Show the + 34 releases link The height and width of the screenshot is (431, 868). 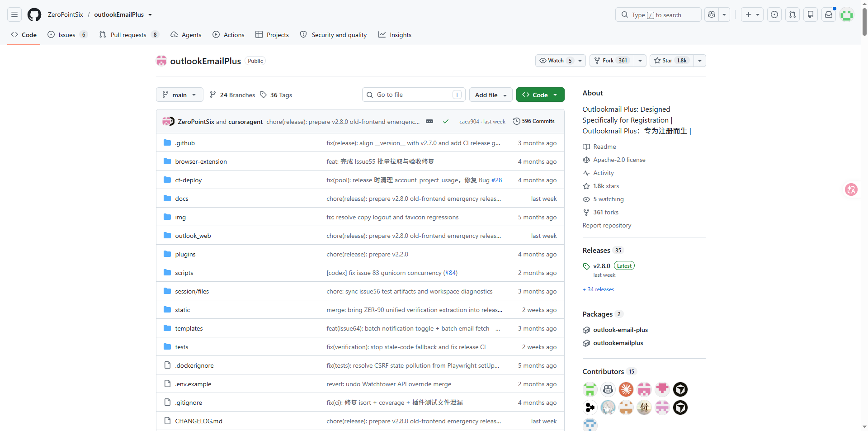click(x=599, y=289)
